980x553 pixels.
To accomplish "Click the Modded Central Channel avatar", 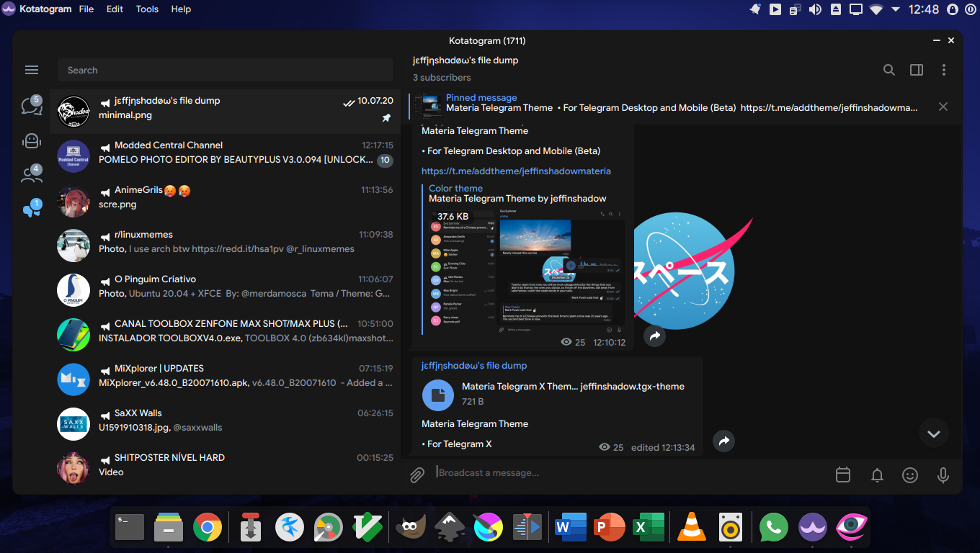I will coord(73,156).
